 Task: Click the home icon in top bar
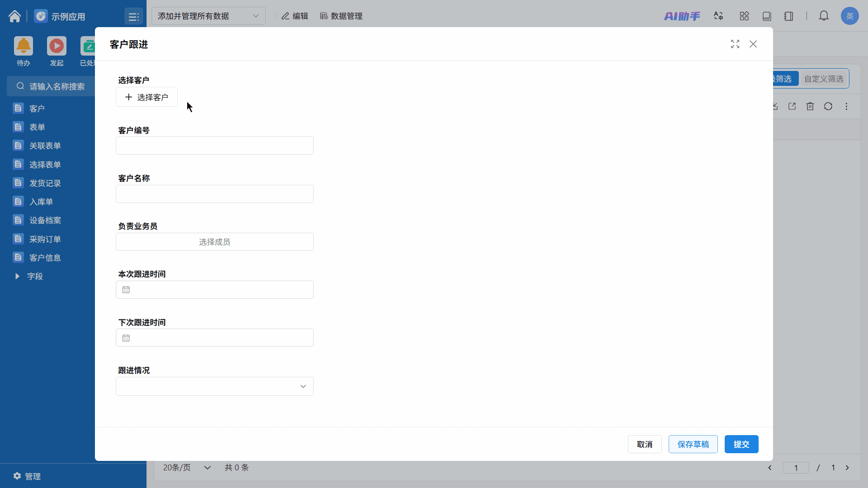coord(14,16)
